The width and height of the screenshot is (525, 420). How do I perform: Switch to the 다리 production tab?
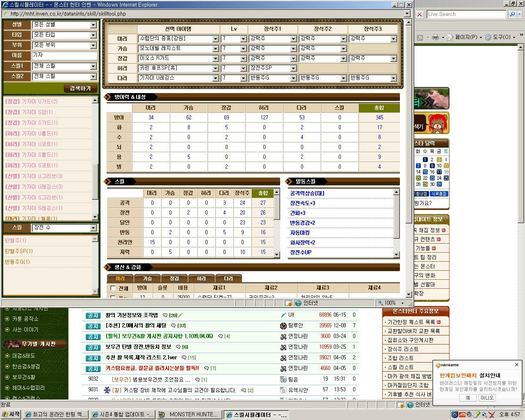click(x=228, y=278)
